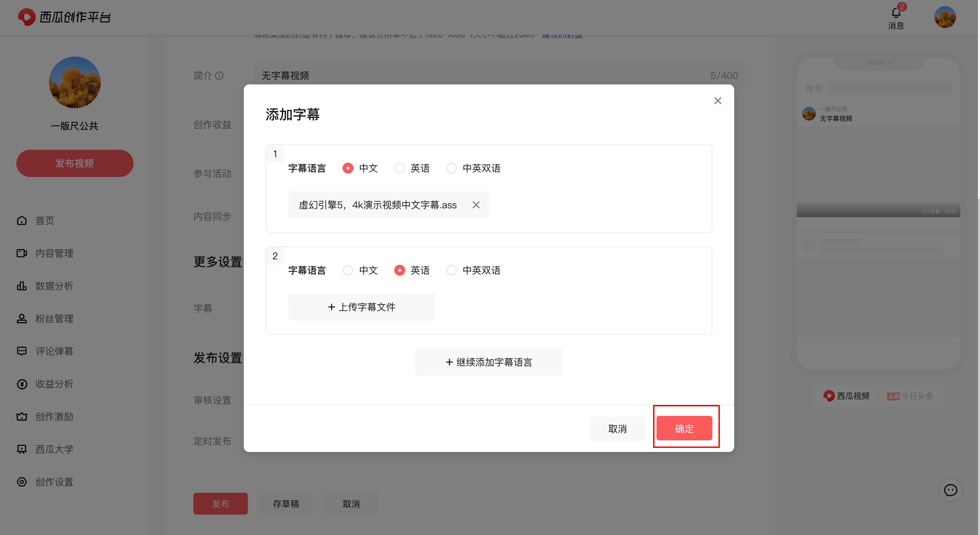
Task: Select the 首页 home icon in sidebar
Action: [x=22, y=221]
